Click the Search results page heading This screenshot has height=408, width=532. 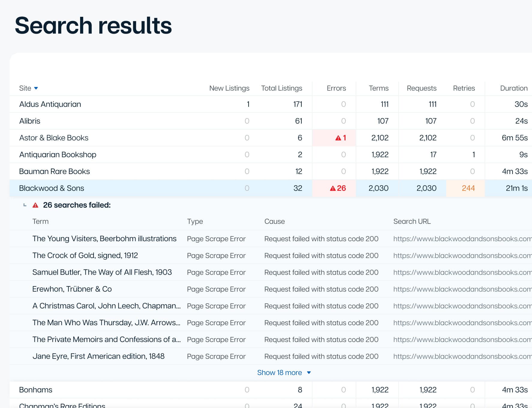tap(93, 25)
